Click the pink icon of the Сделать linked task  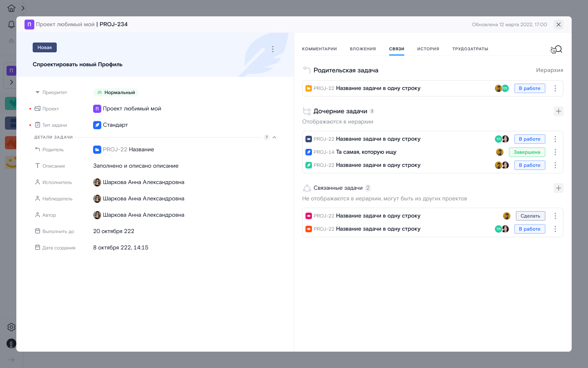click(x=309, y=216)
